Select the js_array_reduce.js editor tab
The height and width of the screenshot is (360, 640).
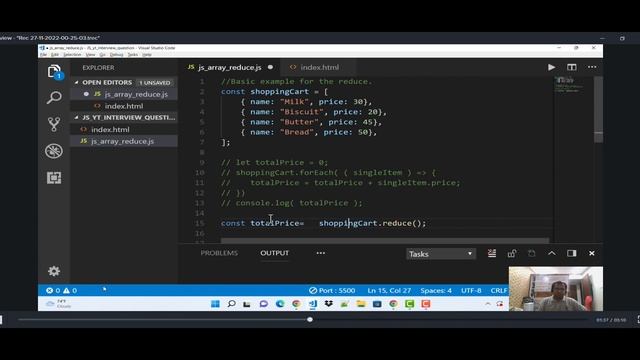tap(230, 67)
